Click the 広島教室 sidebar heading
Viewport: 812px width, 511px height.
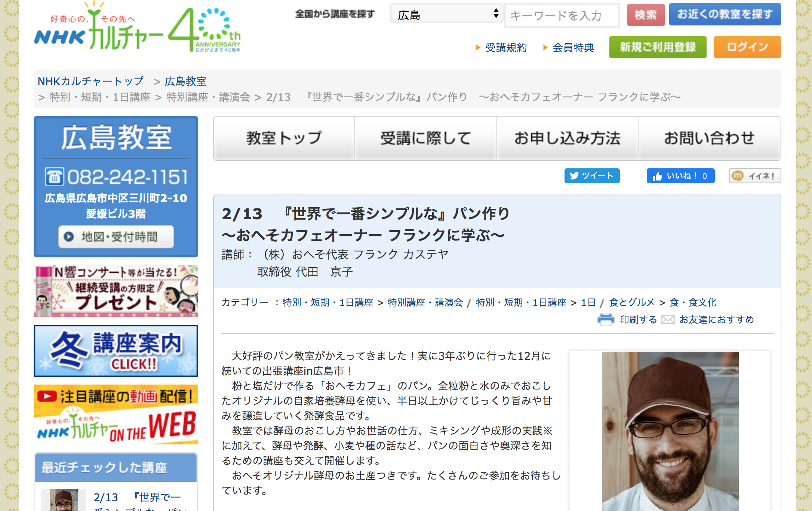(116, 138)
